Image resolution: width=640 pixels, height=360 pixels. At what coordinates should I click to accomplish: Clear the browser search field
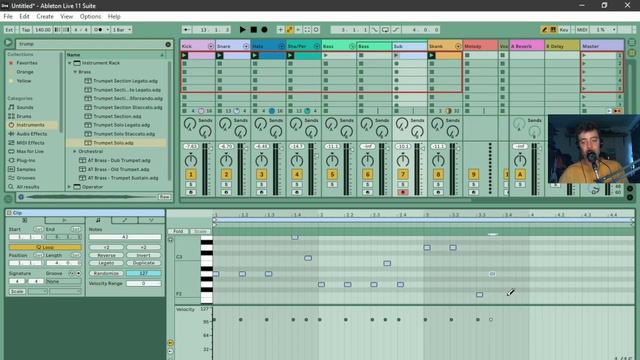click(168, 44)
